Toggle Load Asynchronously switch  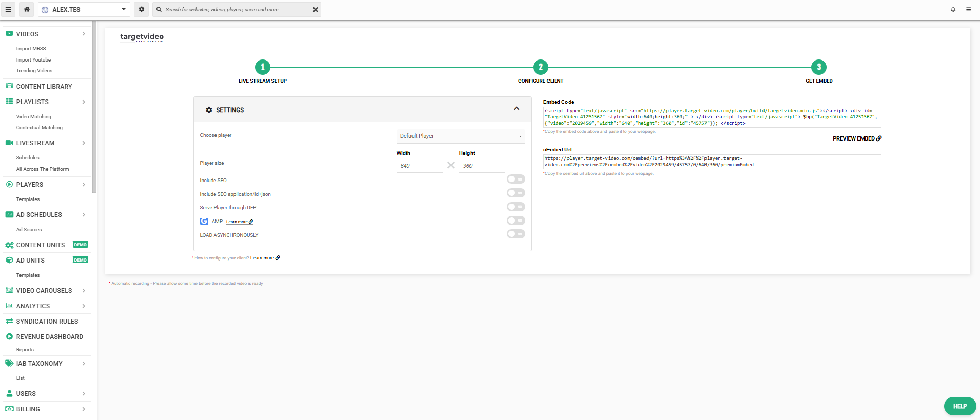[x=516, y=234]
